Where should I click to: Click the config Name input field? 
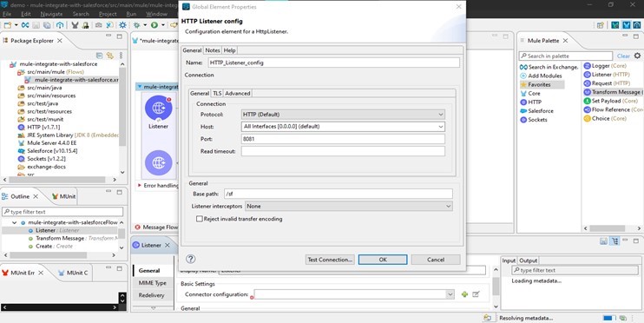point(333,63)
